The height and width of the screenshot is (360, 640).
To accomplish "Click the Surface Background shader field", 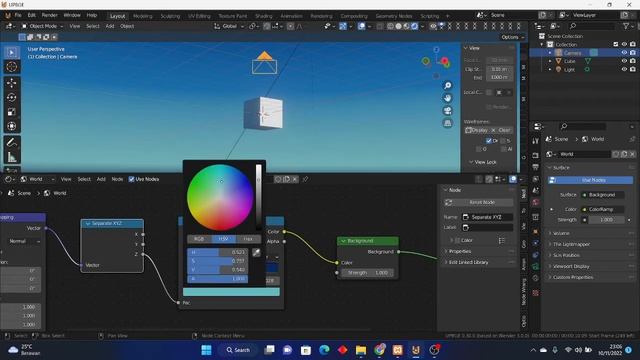I will (x=602, y=195).
